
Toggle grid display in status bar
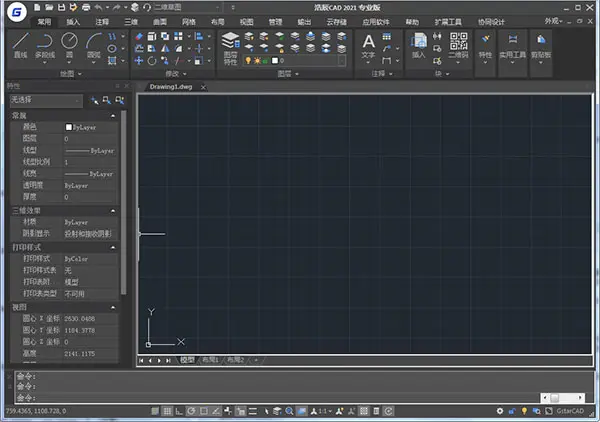pyautogui.click(x=167, y=411)
